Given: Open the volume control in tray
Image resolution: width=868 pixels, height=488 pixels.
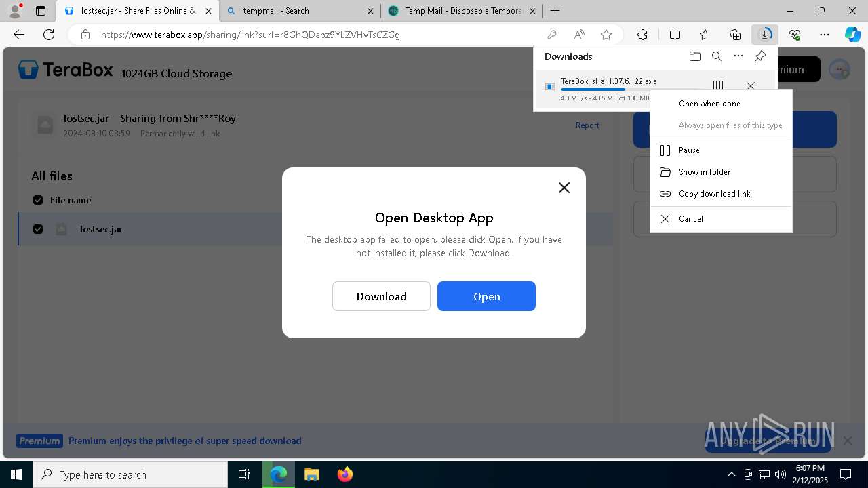Looking at the screenshot, I should (x=781, y=474).
